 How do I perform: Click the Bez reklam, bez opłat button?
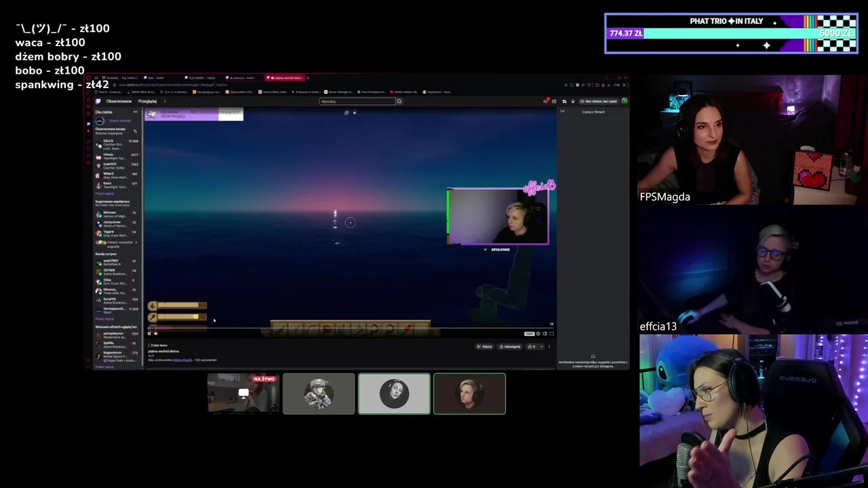599,101
